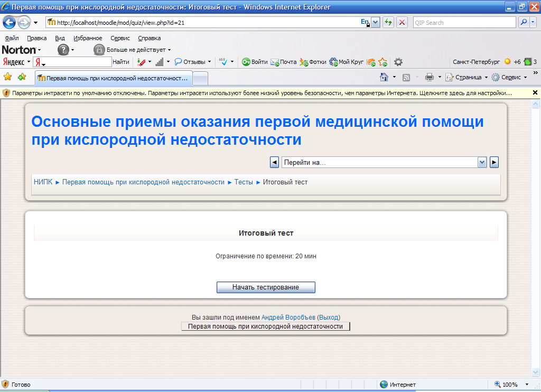Click the Refresh page icon
The width and height of the screenshot is (541, 392).
coord(388,22)
